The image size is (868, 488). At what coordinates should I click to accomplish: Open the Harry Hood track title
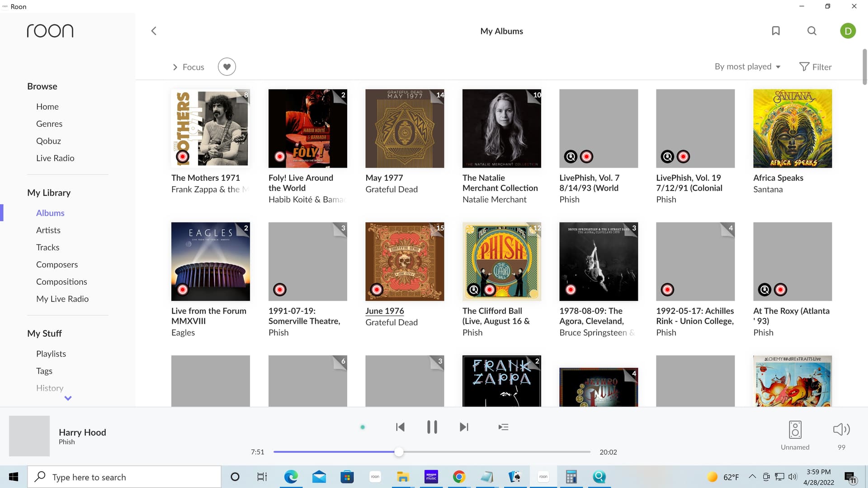pos(82,432)
